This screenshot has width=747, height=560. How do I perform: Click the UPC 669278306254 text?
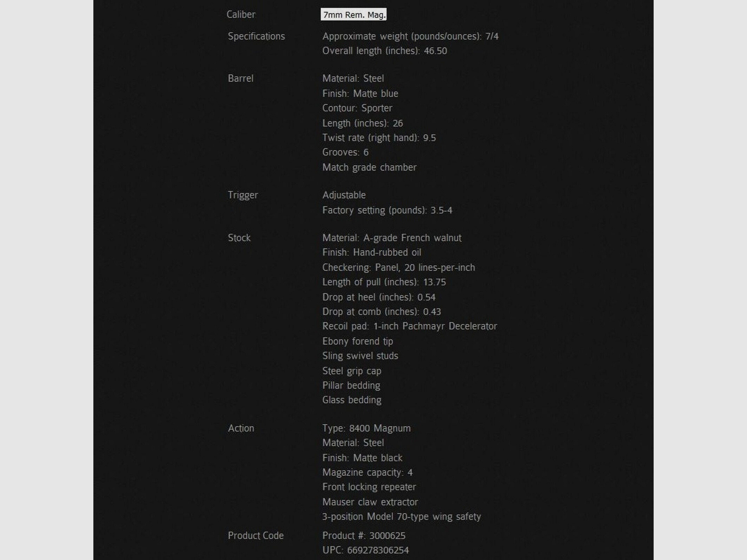[366, 550]
